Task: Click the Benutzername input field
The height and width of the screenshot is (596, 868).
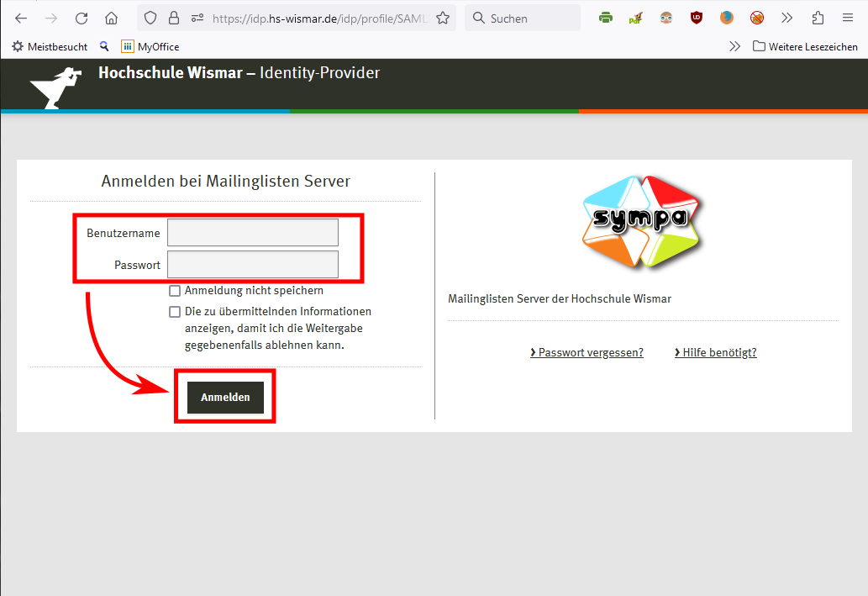Action: 253,233
